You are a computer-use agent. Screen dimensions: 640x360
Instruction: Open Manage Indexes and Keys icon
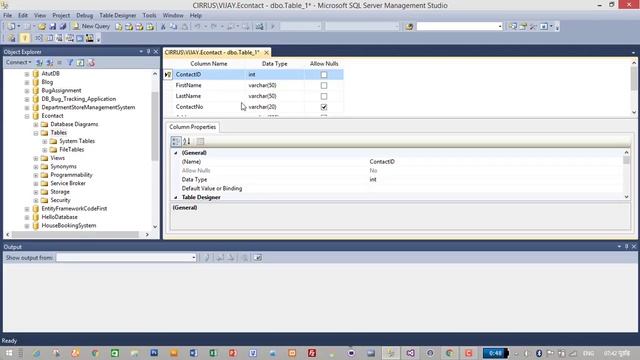(x=49, y=38)
